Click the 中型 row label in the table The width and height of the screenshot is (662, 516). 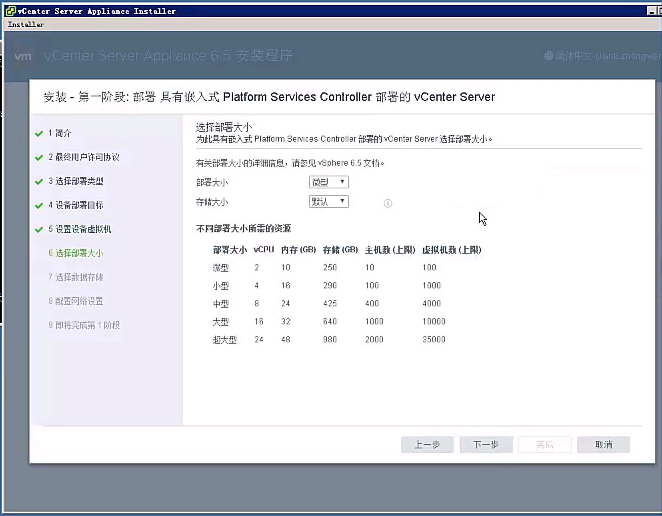(x=221, y=304)
